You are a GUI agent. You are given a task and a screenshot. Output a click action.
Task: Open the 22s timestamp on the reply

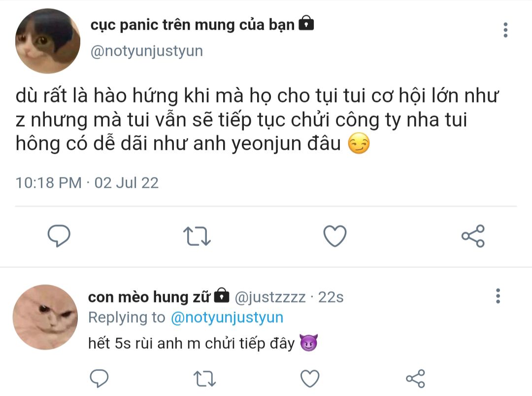(331, 297)
